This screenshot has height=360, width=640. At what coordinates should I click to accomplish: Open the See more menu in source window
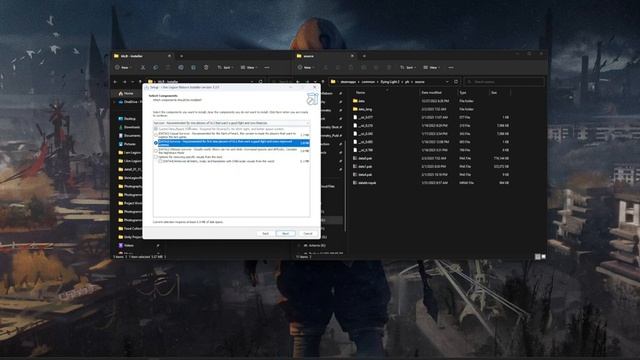451,67
